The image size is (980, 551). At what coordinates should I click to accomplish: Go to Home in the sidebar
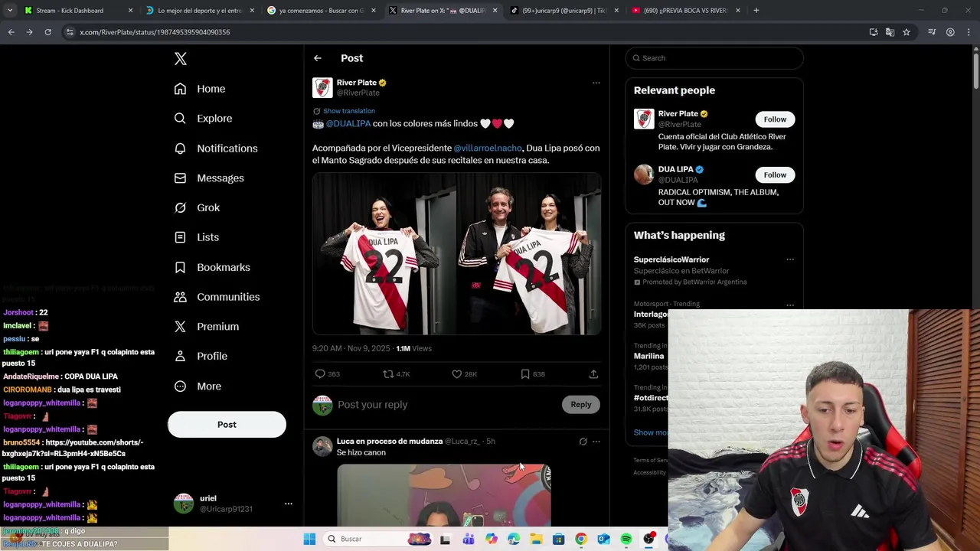[200, 89]
